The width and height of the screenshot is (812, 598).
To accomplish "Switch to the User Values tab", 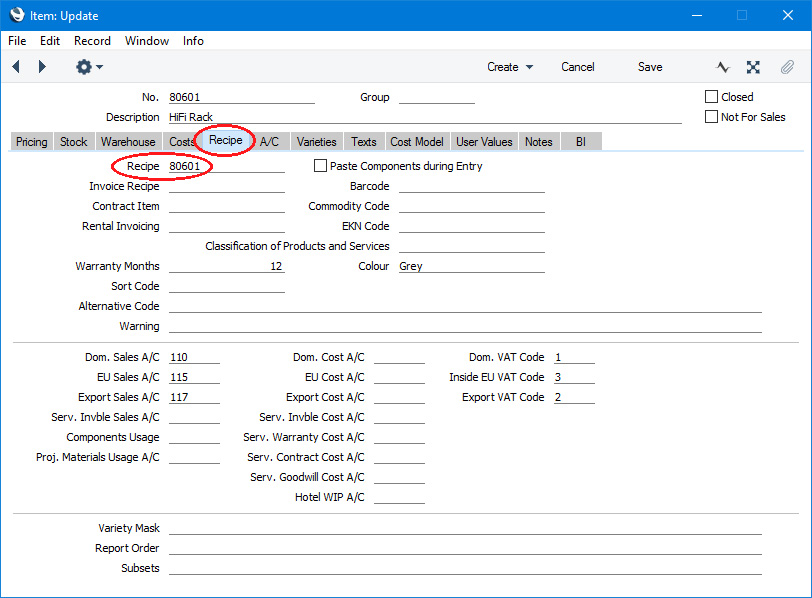I will point(484,141).
